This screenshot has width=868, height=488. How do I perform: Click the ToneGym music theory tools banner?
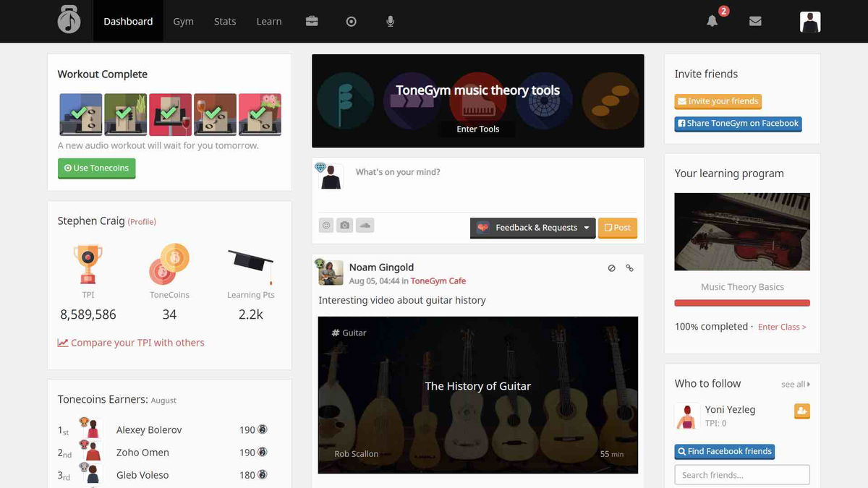[478, 100]
